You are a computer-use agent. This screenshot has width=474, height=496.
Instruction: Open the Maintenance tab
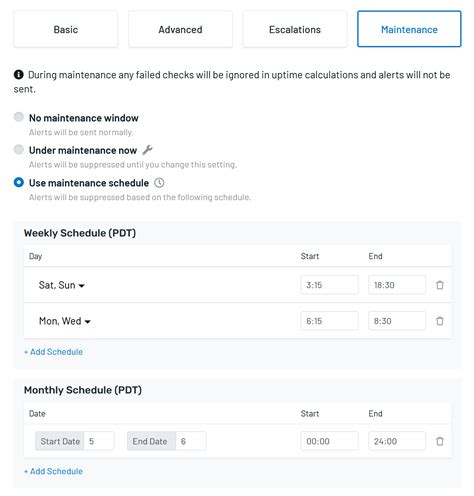click(409, 29)
